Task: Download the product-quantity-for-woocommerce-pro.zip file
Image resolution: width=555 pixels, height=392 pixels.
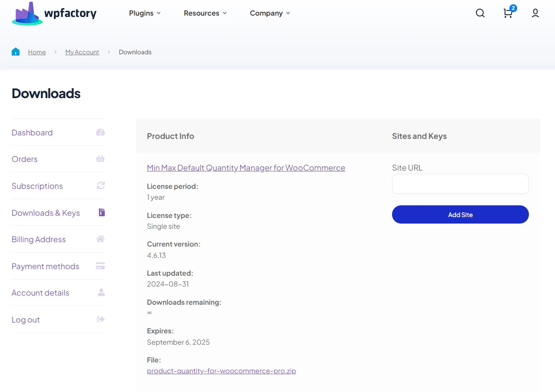Action: click(222, 371)
